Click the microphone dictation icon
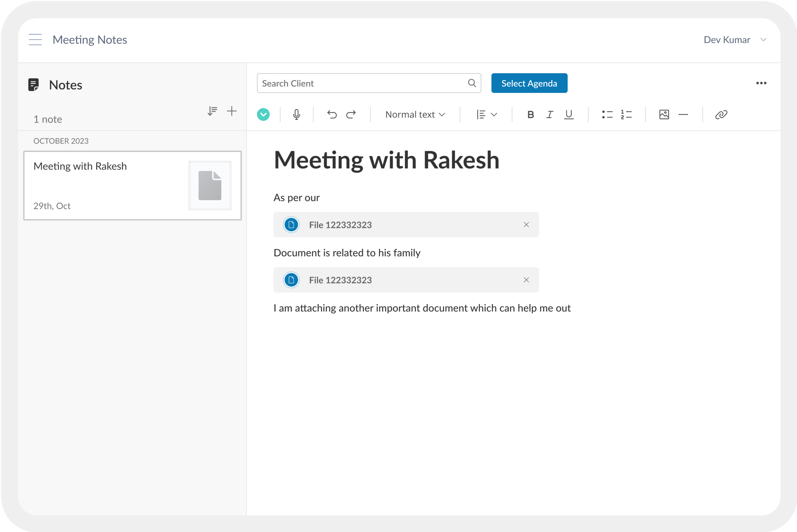This screenshot has width=797, height=532. coord(296,115)
